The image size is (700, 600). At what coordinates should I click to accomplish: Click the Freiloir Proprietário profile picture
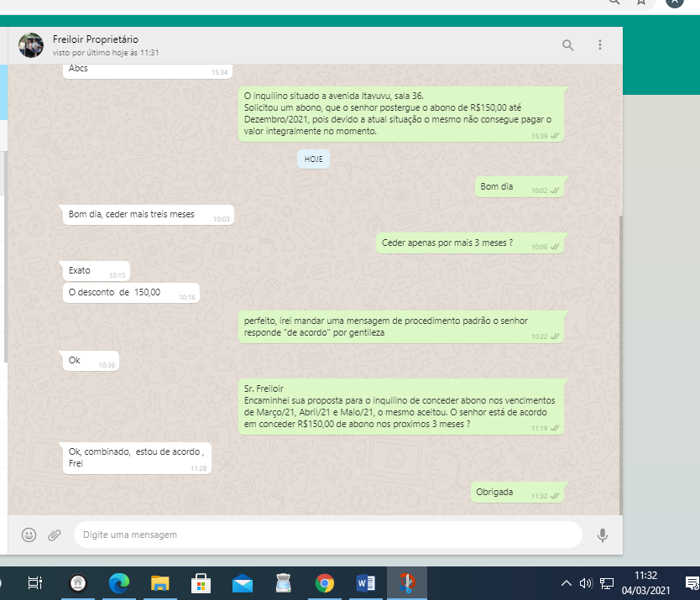coord(31,45)
